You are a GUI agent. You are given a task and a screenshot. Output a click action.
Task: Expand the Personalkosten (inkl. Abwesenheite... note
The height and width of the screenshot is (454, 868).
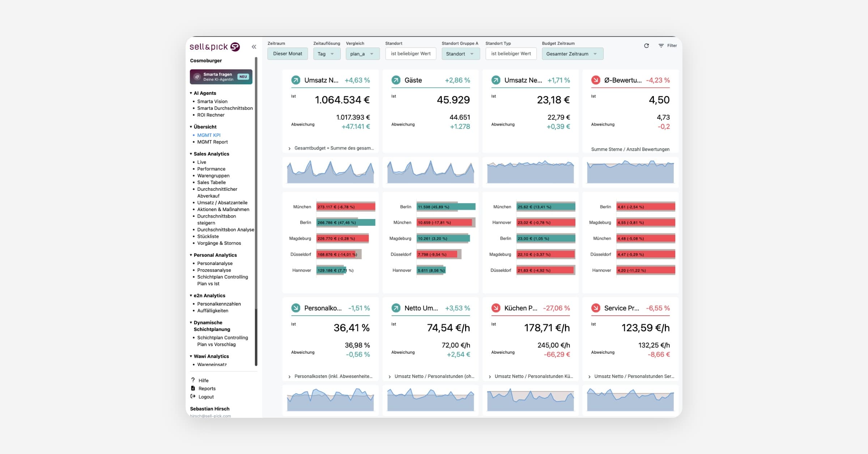coord(289,377)
